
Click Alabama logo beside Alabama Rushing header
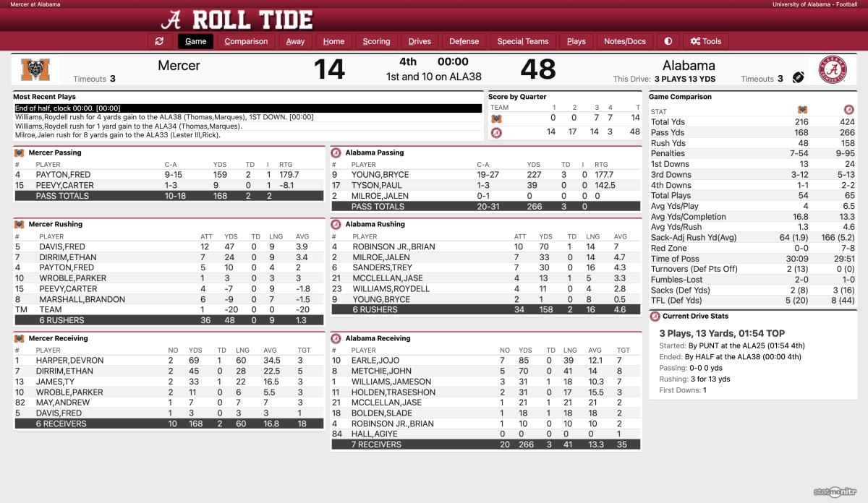[x=336, y=224]
